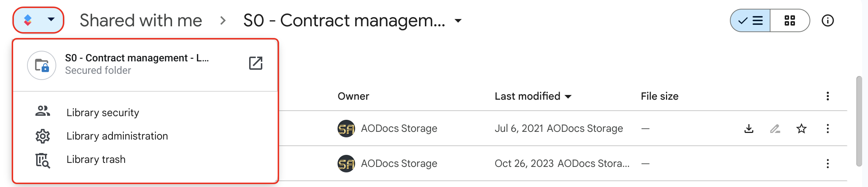
Task: Open Library trash menu item
Action: pos(96,159)
